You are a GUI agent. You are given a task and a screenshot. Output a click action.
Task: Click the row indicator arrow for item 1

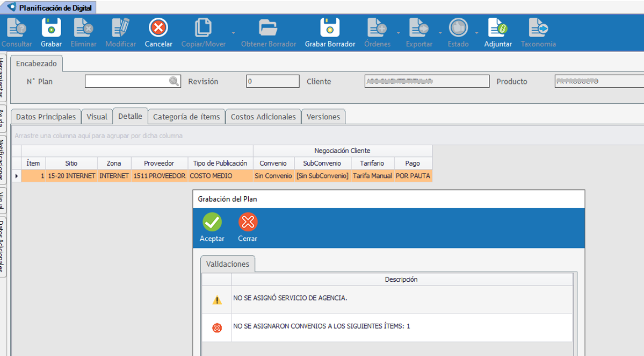click(17, 176)
